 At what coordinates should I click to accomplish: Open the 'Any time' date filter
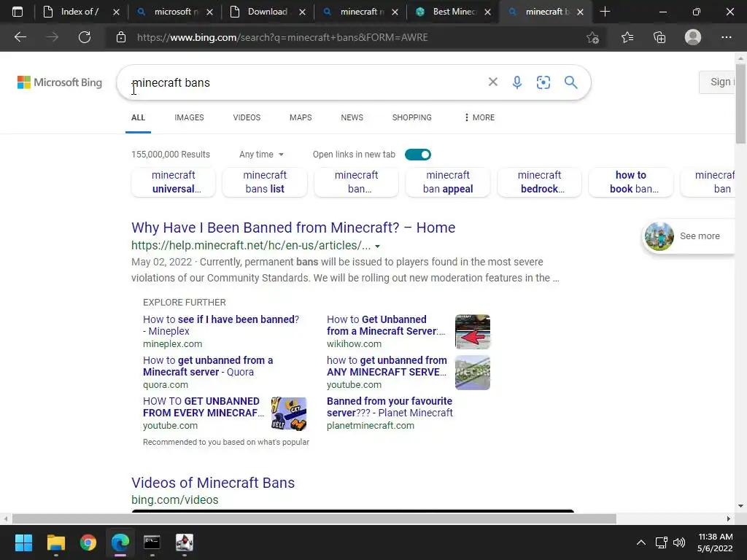(262, 155)
